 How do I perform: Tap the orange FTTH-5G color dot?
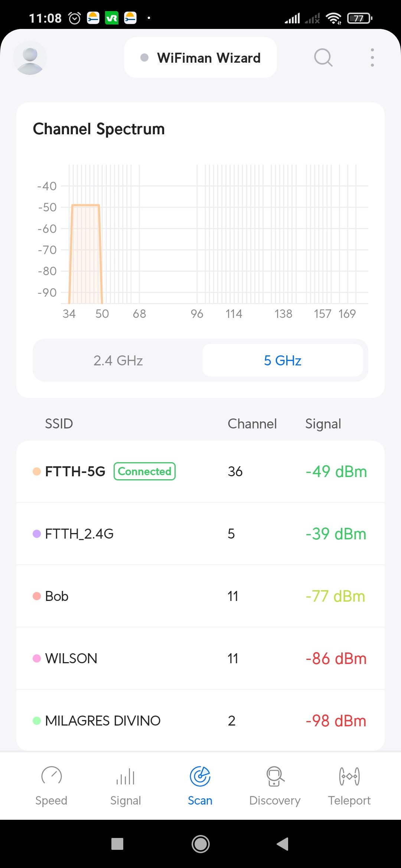pyautogui.click(x=37, y=471)
